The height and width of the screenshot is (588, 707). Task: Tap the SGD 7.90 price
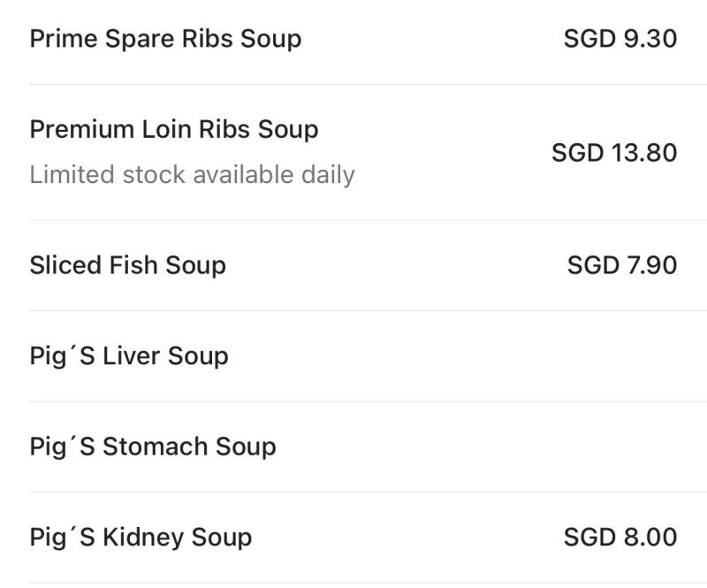pyautogui.click(x=622, y=265)
